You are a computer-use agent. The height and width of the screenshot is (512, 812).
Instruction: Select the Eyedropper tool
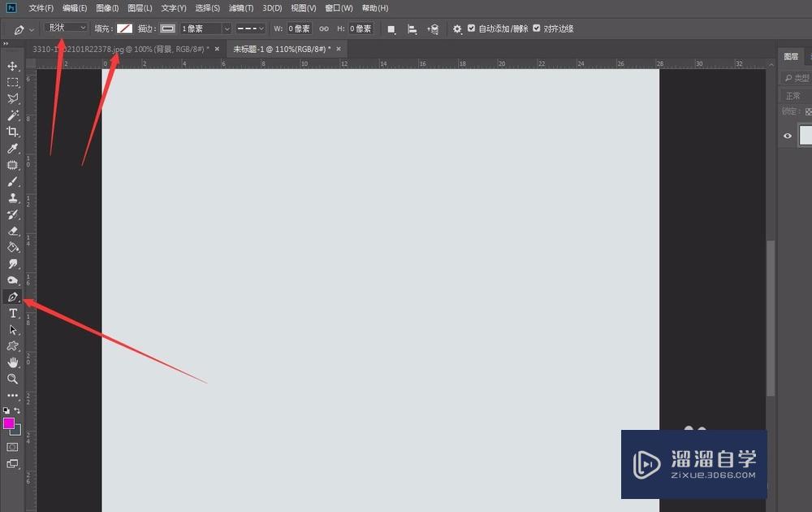[x=12, y=149]
